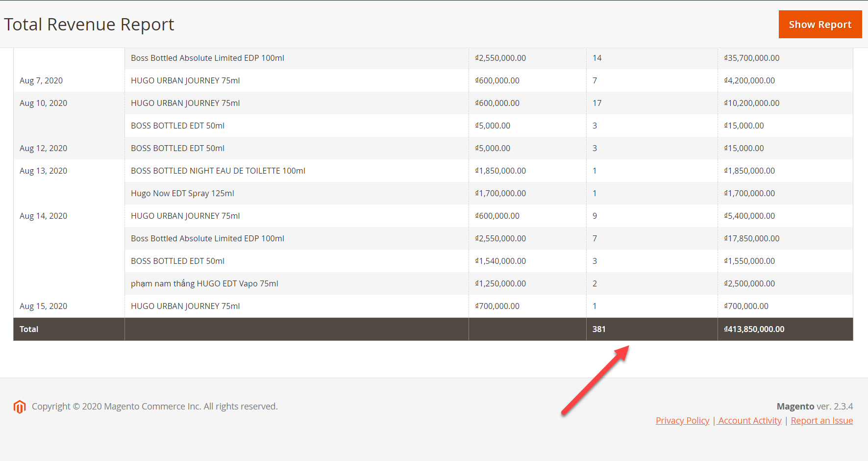
Task: Click the Total row label
Action: point(29,329)
